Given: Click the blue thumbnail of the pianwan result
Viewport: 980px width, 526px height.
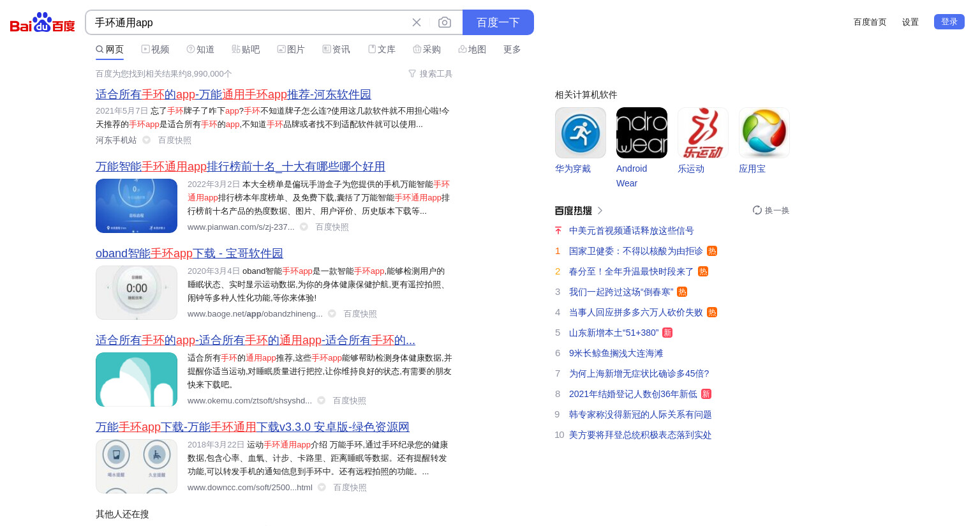Looking at the screenshot, I should pos(137,206).
